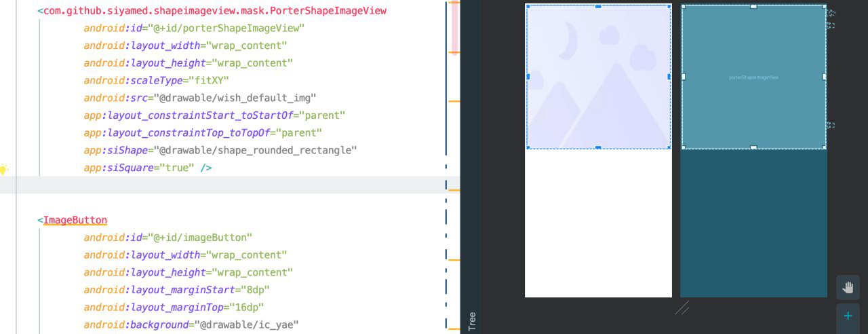Click android:layout_marginTop="16dp" line
Viewport: 868px width, 334px height.
pos(174,308)
